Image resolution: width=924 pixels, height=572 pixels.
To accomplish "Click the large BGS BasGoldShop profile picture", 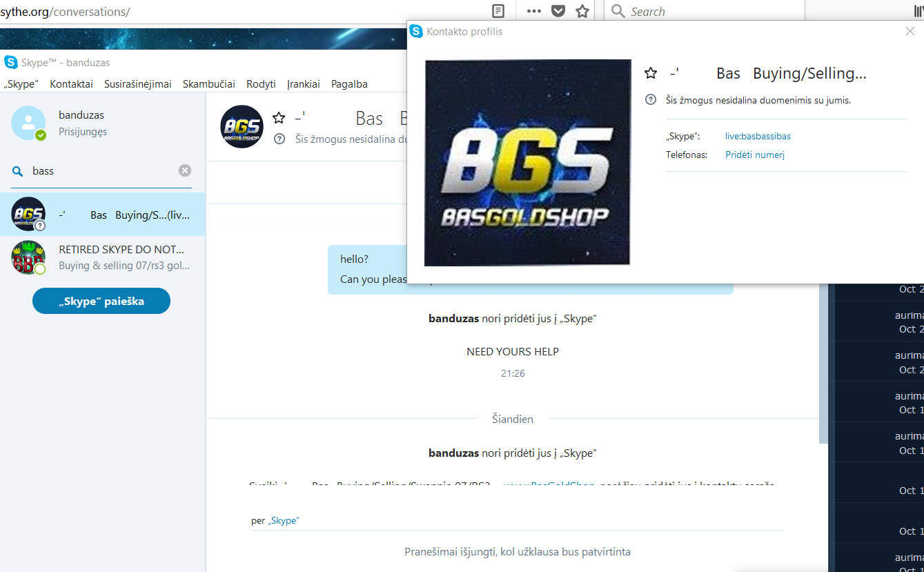I will click(527, 163).
